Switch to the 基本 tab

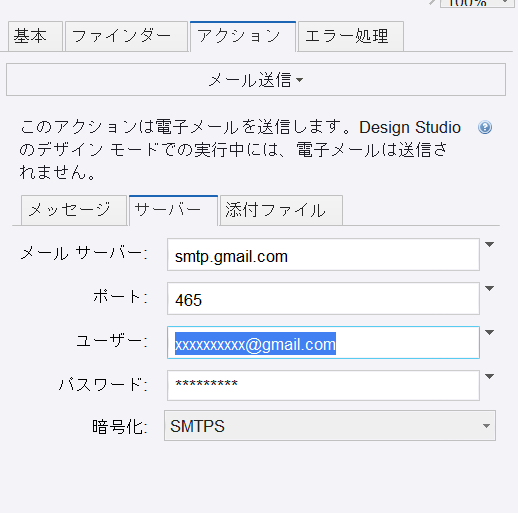(35, 36)
